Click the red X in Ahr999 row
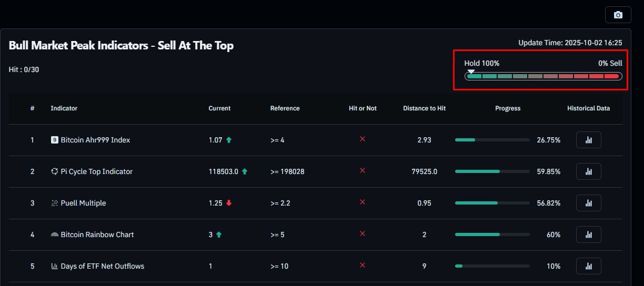The width and height of the screenshot is (644, 286). point(362,139)
